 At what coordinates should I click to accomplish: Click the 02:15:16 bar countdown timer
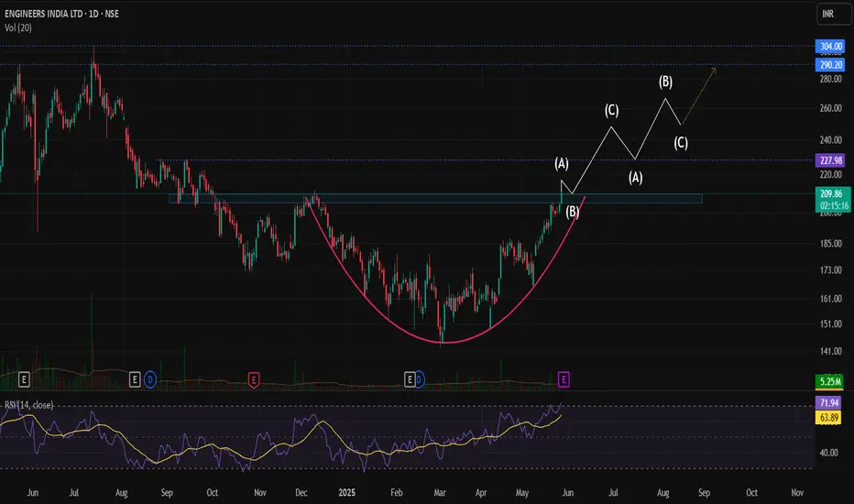point(833,206)
